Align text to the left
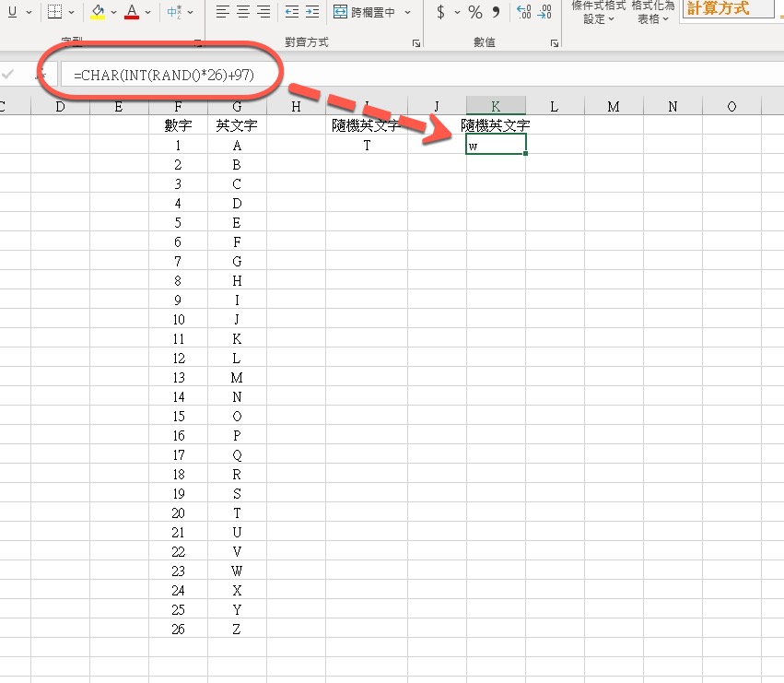The height and width of the screenshot is (683, 784). tap(223, 11)
